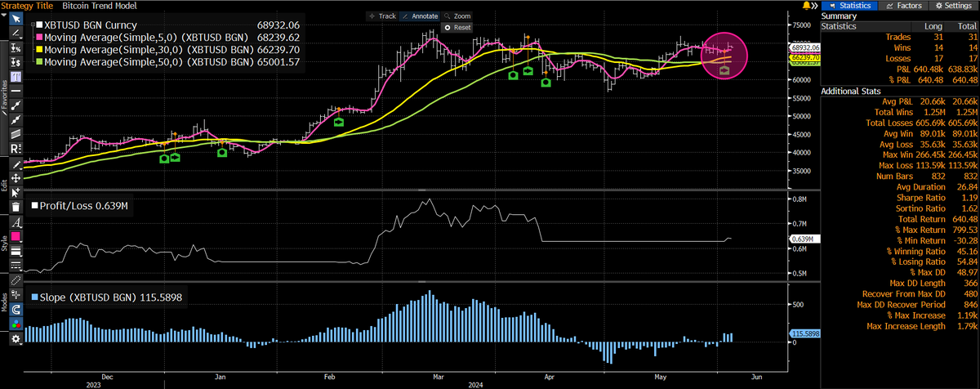Expand the pink color picker dropdown

click(15, 236)
